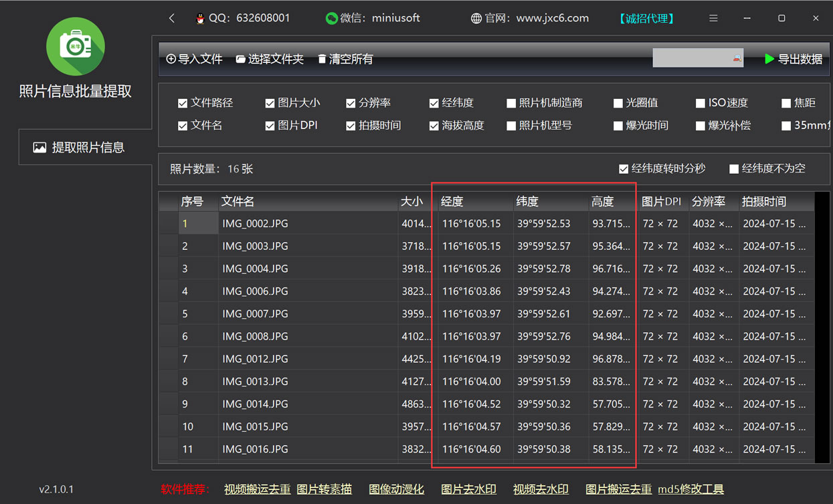Viewport: 833px width, 504px height.
Task: Select the 提取照片信息 sidebar tab
Action: point(80,147)
